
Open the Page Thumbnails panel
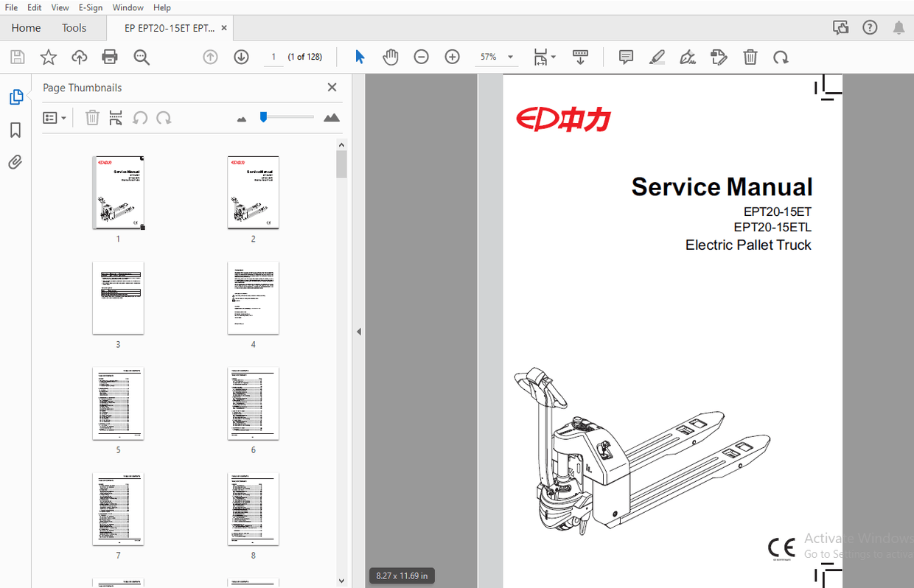(17, 97)
